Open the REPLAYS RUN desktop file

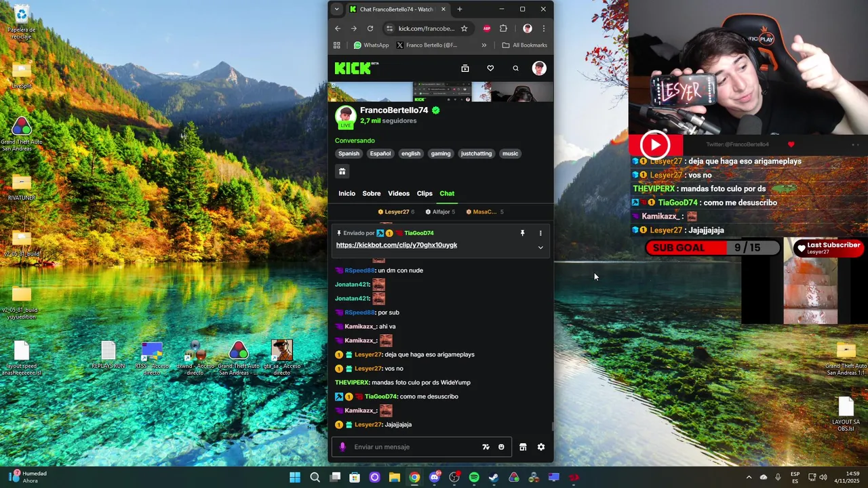coord(108,355)
